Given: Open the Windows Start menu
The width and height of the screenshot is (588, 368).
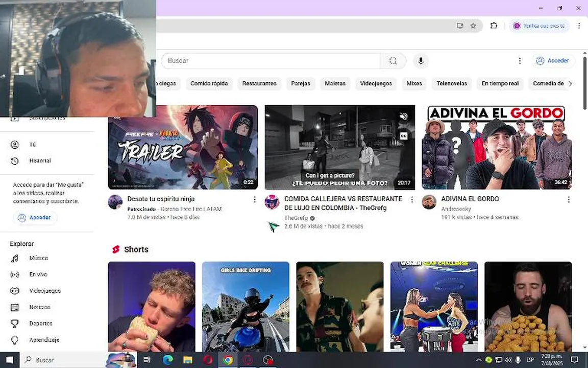Looking at the screenshot, I should [10, 360].
